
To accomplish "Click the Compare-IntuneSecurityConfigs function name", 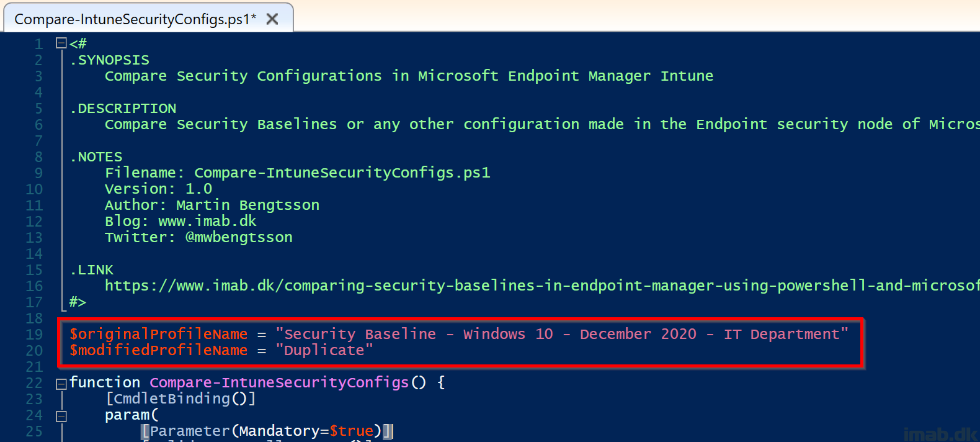I will 279,382.
